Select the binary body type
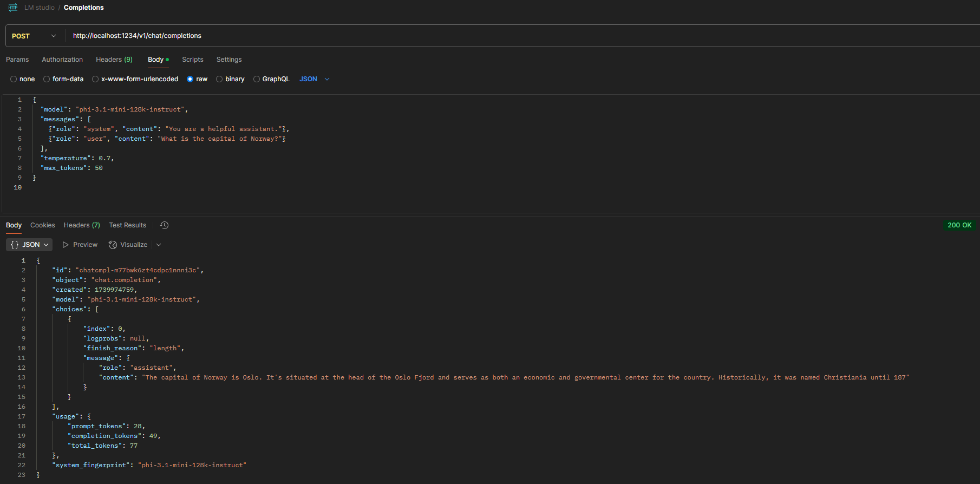 coord(230,79)
